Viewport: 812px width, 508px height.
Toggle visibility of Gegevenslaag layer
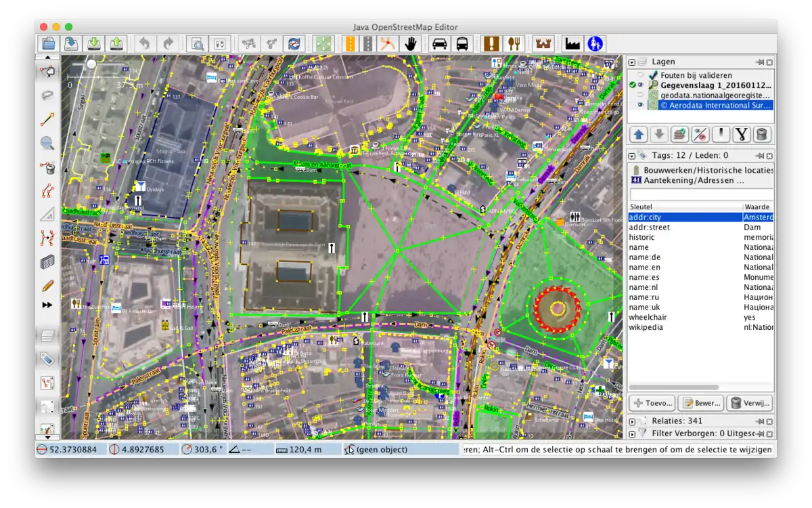tap(640, 85)
